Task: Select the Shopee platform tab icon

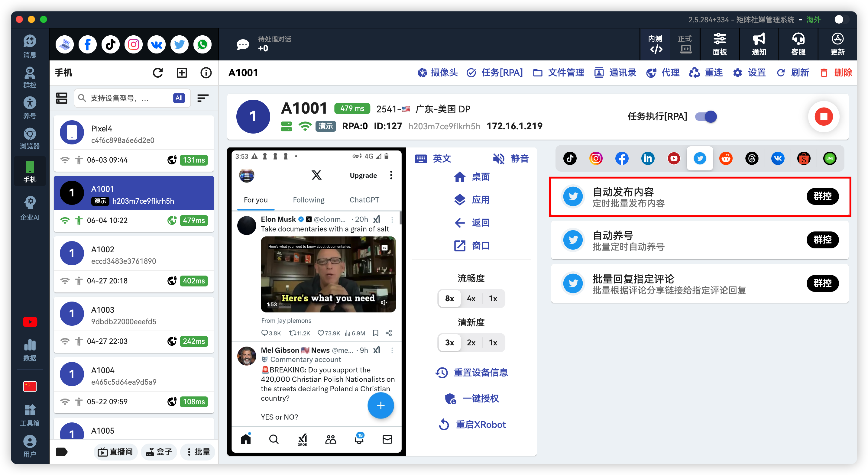Action: click(804, 158)
